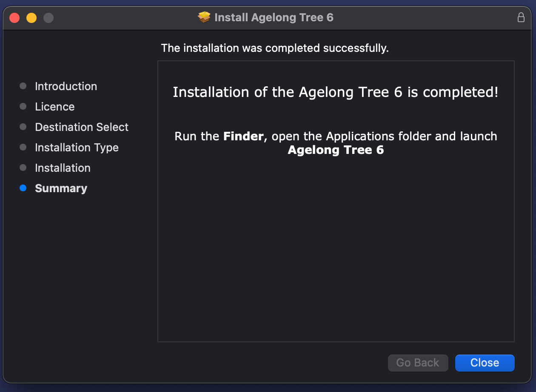Click the Go Back button
This screenshot has height=392, width=536.
pos(418,363)
